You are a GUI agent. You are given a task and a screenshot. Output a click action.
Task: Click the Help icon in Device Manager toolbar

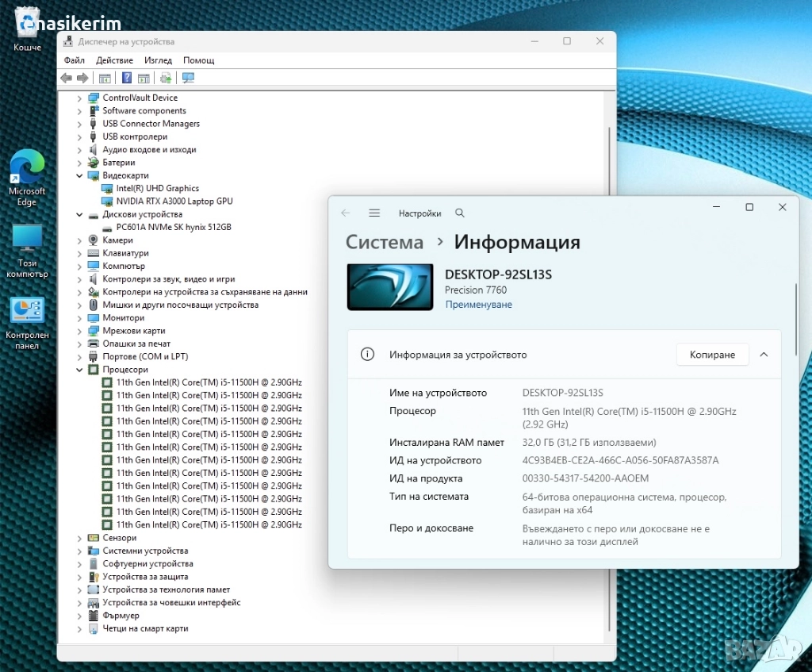(x=126, y=78)
